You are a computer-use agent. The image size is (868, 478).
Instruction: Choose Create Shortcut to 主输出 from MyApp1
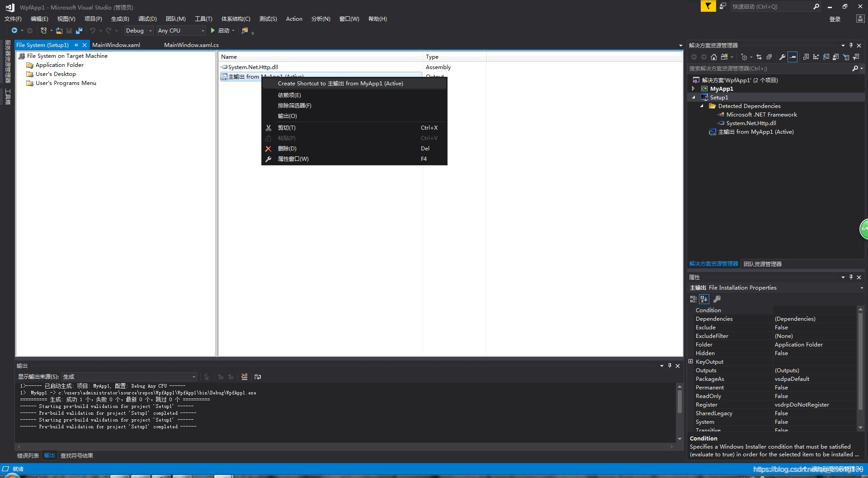[x=354, y=84]
